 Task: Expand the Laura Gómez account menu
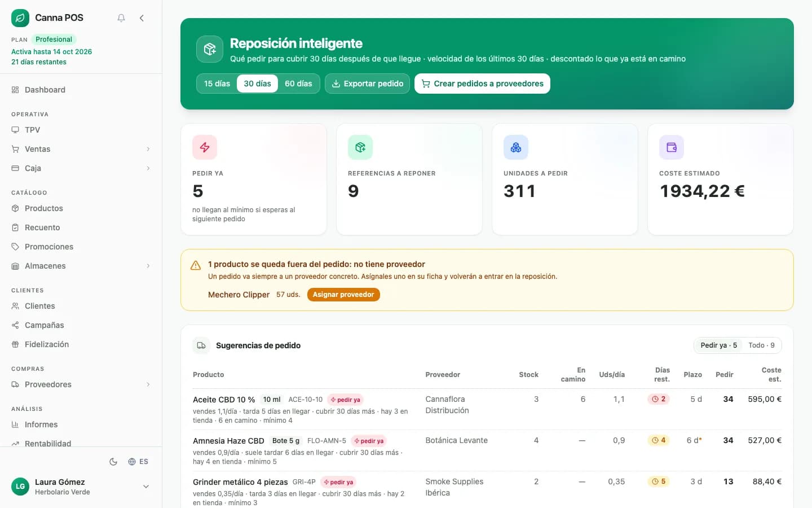click(x=81, y=487)
